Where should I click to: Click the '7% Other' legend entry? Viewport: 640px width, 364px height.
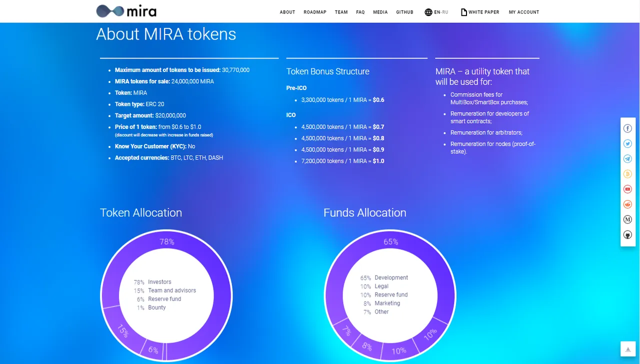(376, 312)
